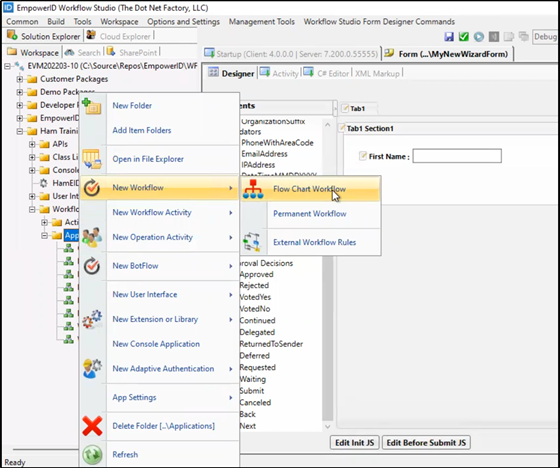The height and width of the screenshot is (468, 560).
Task: Expand the Demo Packages tree node
Action: (x=20, y=92)
